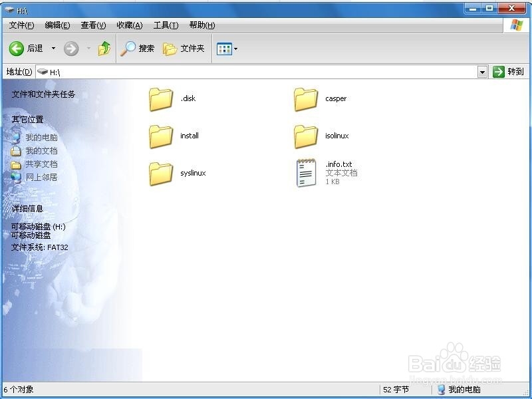Click the Forward arrow icon
Screen dimensions: 532x399
tap(71, 49)
